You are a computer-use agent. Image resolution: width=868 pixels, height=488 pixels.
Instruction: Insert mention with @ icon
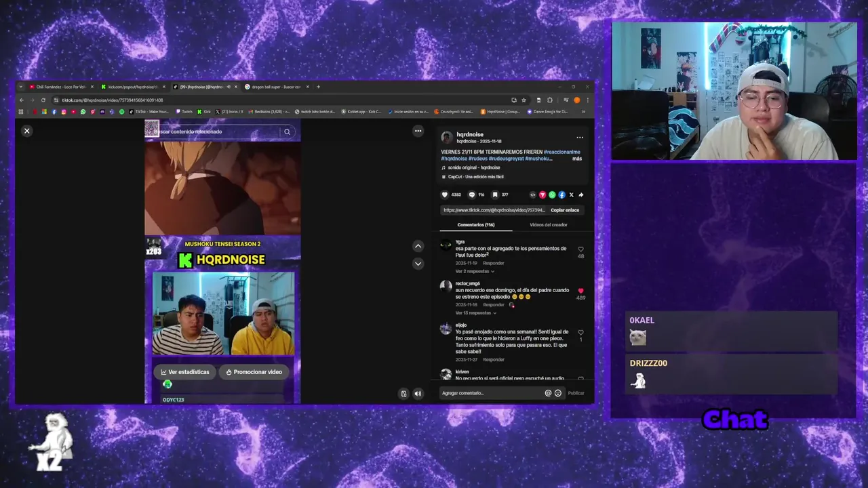pos(548,393)
